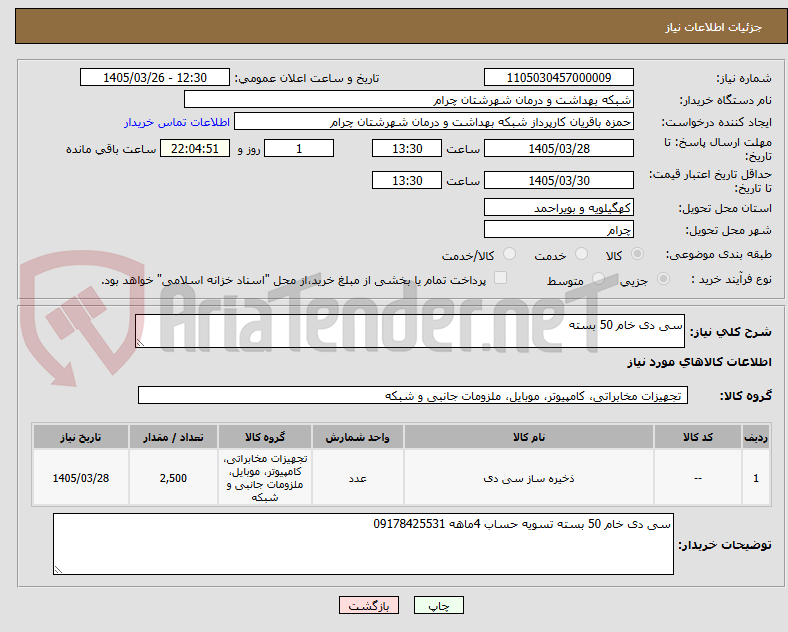788x632 pixels.
Task: Click price validity date 1405/03/30 field
Action: pyautogui.click(x=558, y=180)
